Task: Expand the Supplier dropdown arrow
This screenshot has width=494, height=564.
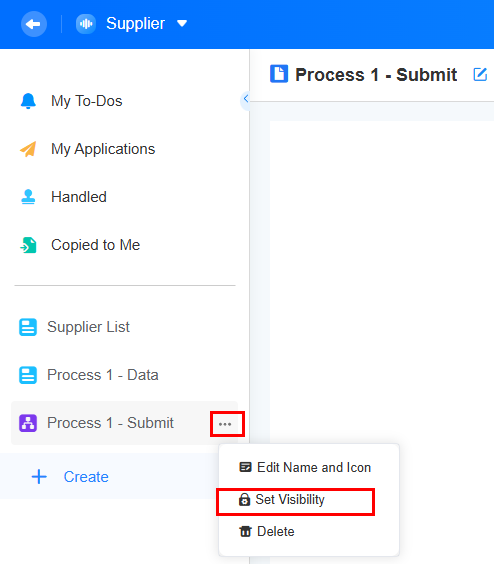Action: [x=182, y=24]
